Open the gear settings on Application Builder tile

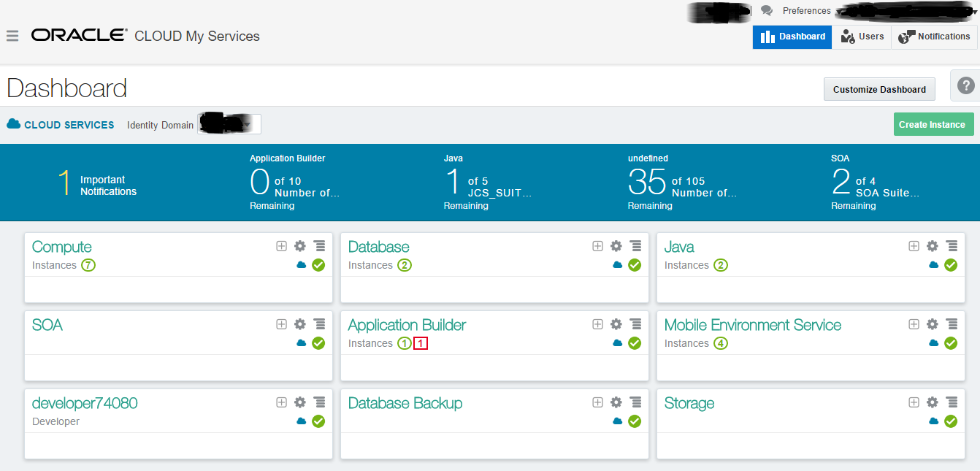[616, 323]
